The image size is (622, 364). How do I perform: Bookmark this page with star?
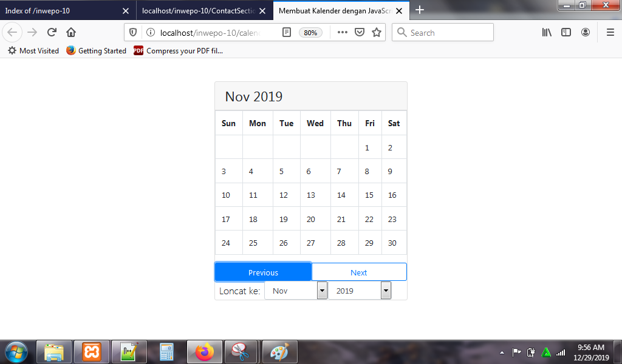377,33
